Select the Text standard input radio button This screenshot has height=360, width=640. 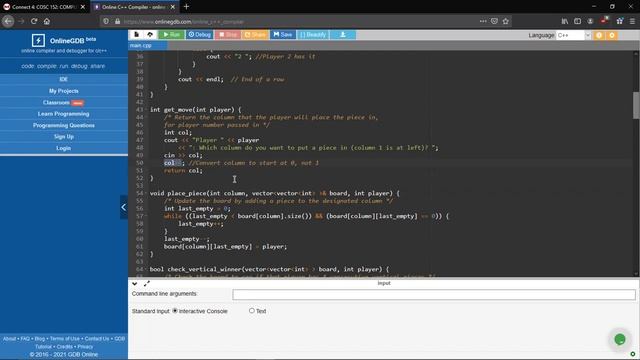click(x=252, y=311)
